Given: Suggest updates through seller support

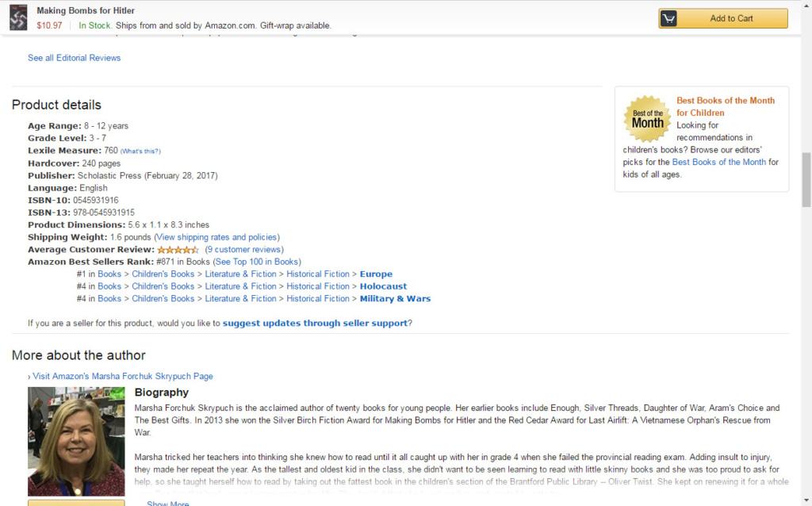Looking at the screenshot, I should coord(315,323).
